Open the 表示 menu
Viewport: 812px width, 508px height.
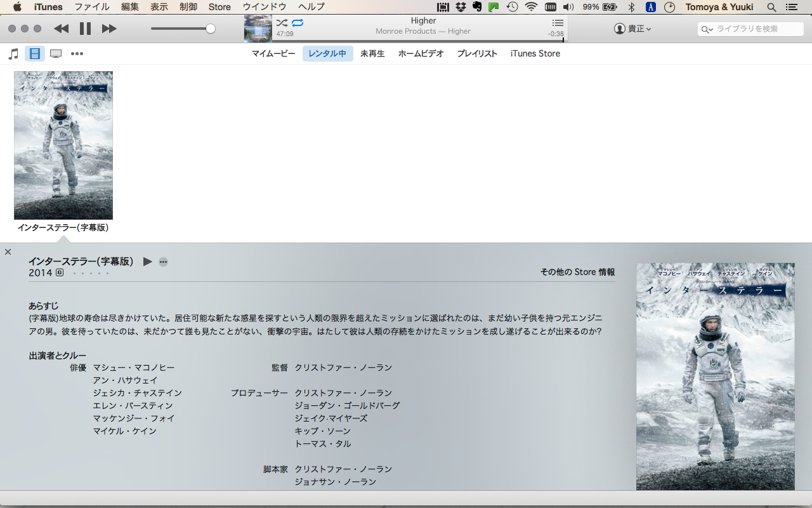coord(159,7)
